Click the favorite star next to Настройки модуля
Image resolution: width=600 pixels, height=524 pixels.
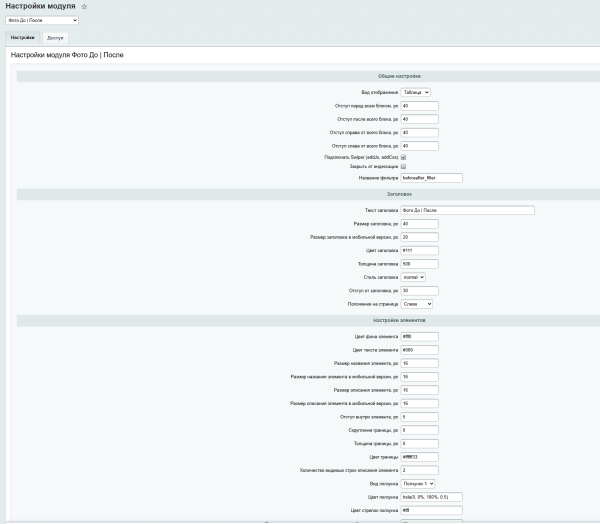(84, 7)
